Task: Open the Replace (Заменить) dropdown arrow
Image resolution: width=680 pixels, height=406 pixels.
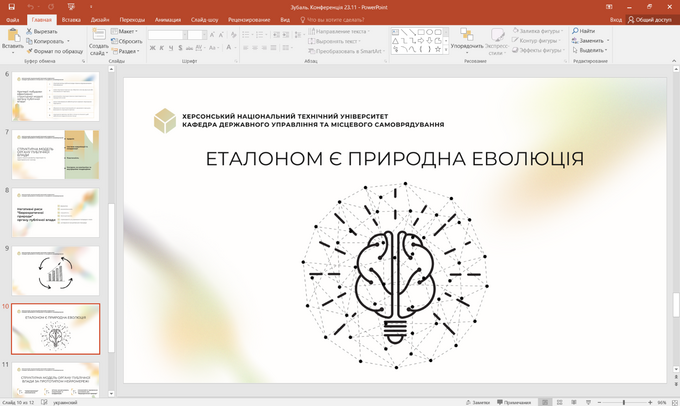Action: point(607,41)
